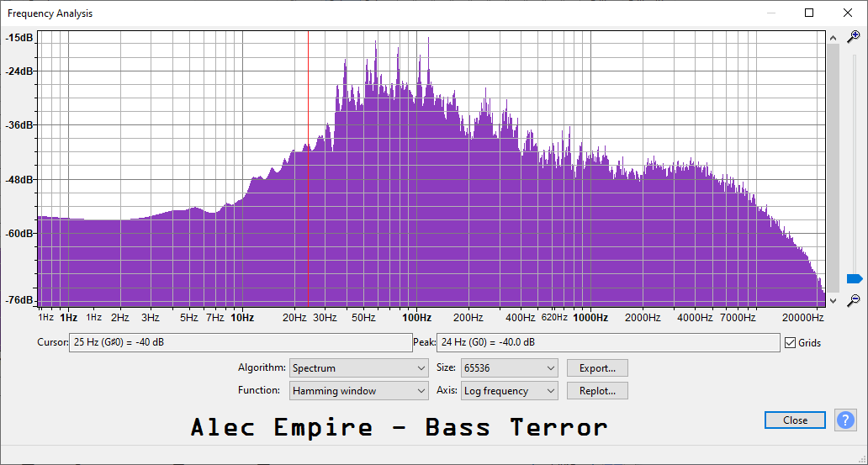
Task: Click the vertical scrollbar down arrow
Action: (833, 300)
